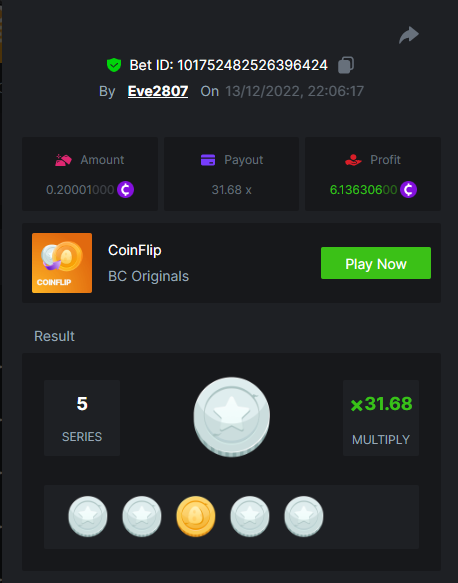This screenshot has width=458, height=583.
Task: Open the CoinFlip game thumbnail
Action: 62,263
